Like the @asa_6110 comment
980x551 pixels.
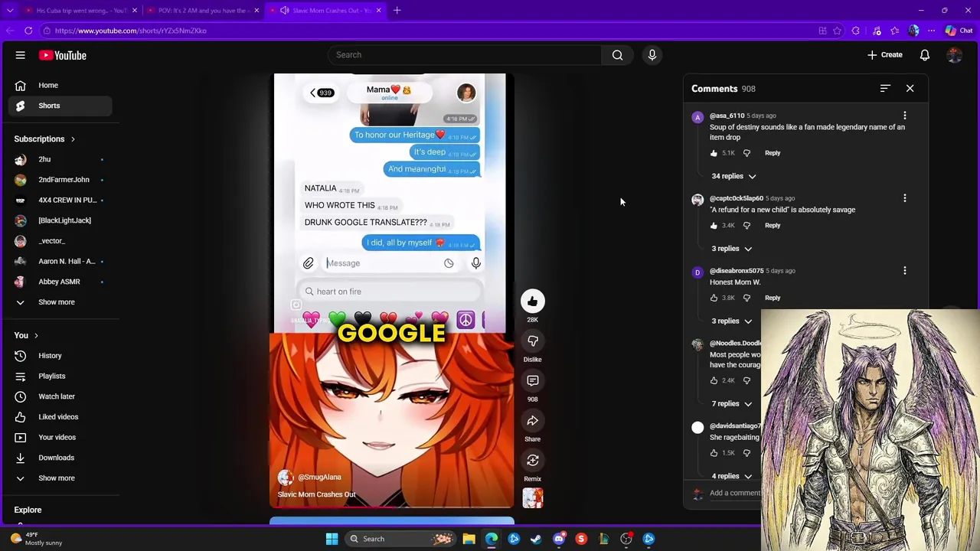click(714, 153)
